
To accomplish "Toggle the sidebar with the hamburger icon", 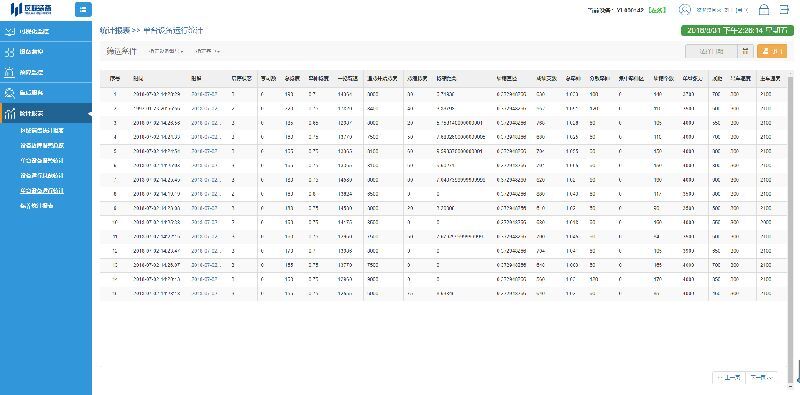I will pos(83,10).
